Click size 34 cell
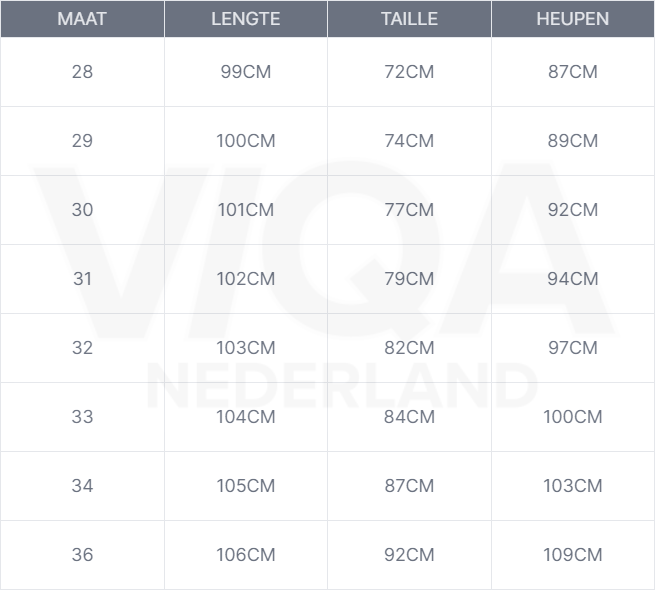 pyautogui.click(x=82, y=486)
